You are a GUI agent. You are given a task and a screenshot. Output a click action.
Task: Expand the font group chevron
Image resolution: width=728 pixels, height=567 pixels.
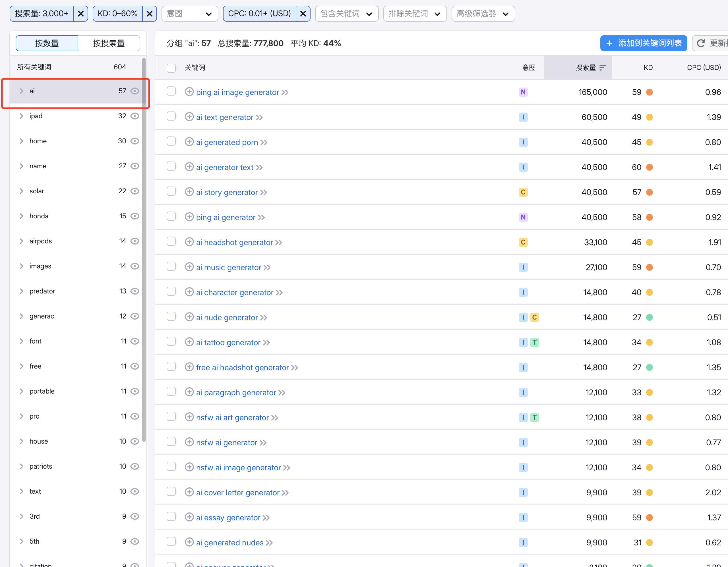point(22,341)
